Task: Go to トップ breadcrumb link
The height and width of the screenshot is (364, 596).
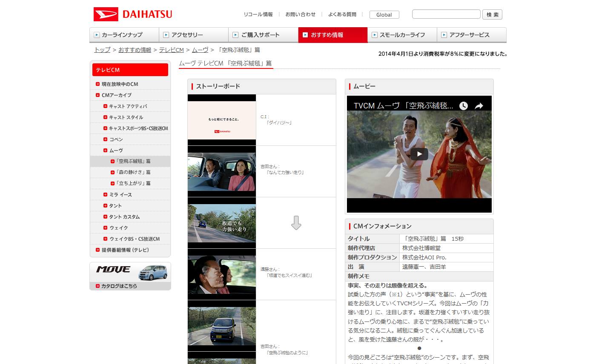Action: click(x=102, y=50)
